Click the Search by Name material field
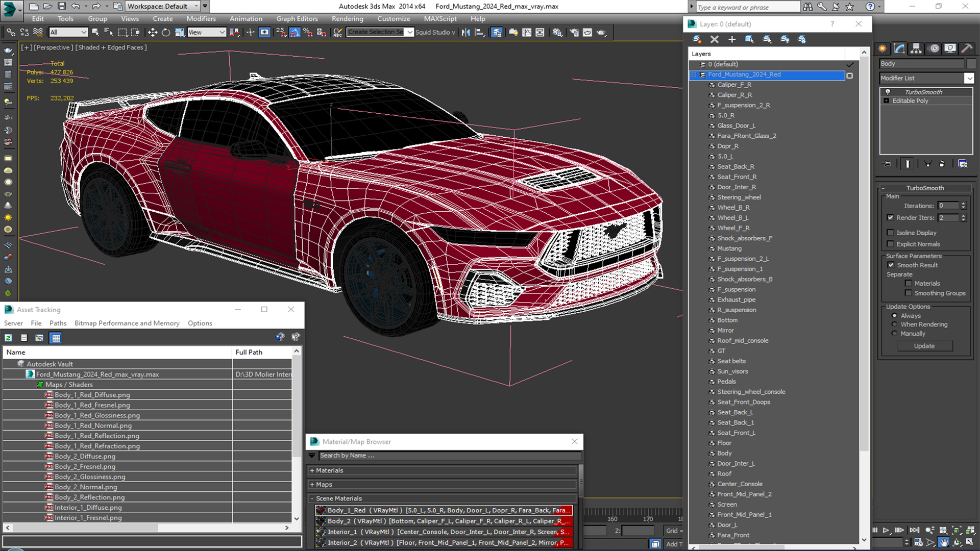The height and width of the screenshot is (551, 980). tap(450, 456)
